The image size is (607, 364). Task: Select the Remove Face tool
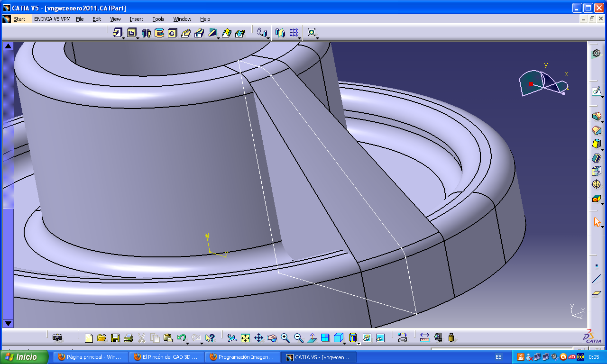coord(597,198)
